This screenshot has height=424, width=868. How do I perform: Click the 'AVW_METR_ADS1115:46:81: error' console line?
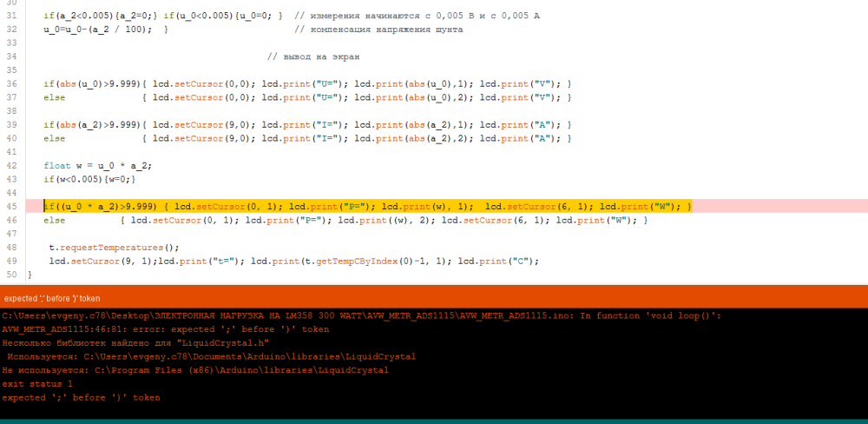pyautogui.click(x=165, y=329)
